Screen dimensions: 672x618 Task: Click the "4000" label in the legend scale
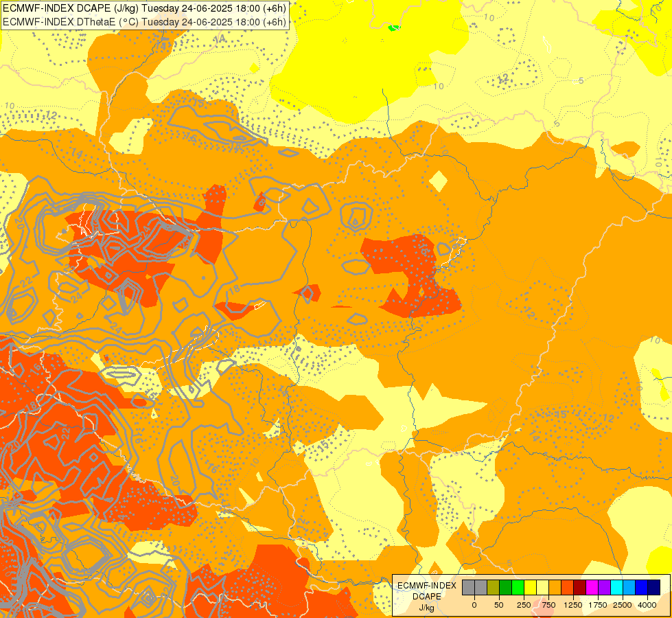point(647,605)
